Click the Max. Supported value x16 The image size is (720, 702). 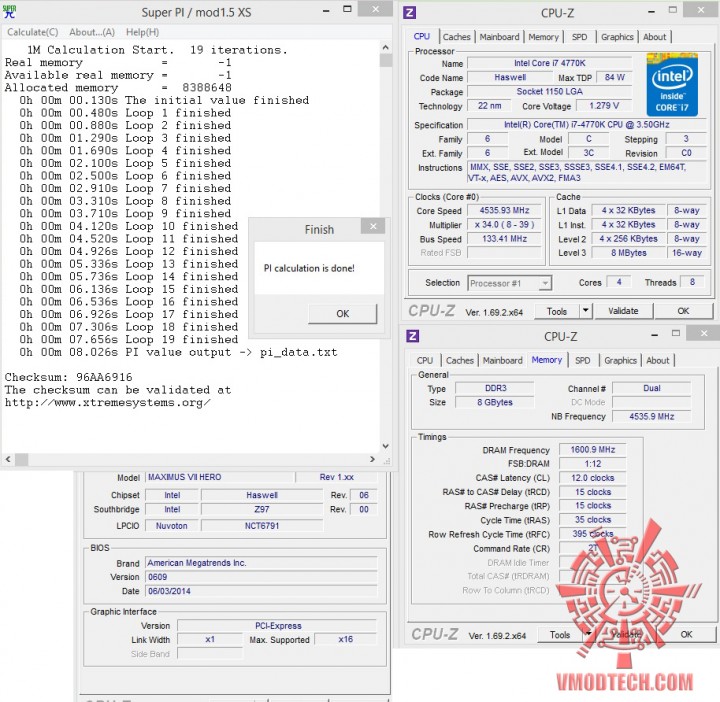[x=345, y=639]
